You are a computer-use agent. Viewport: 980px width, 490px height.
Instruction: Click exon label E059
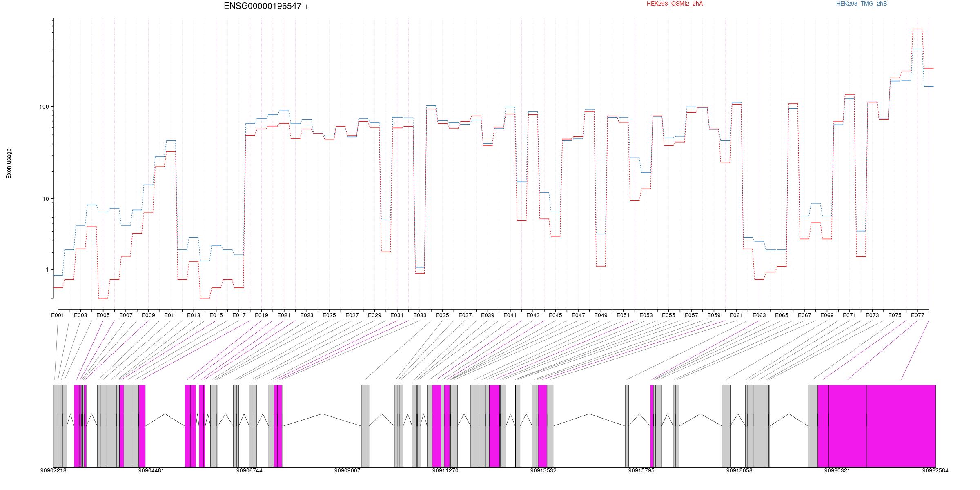coord(714,315)
